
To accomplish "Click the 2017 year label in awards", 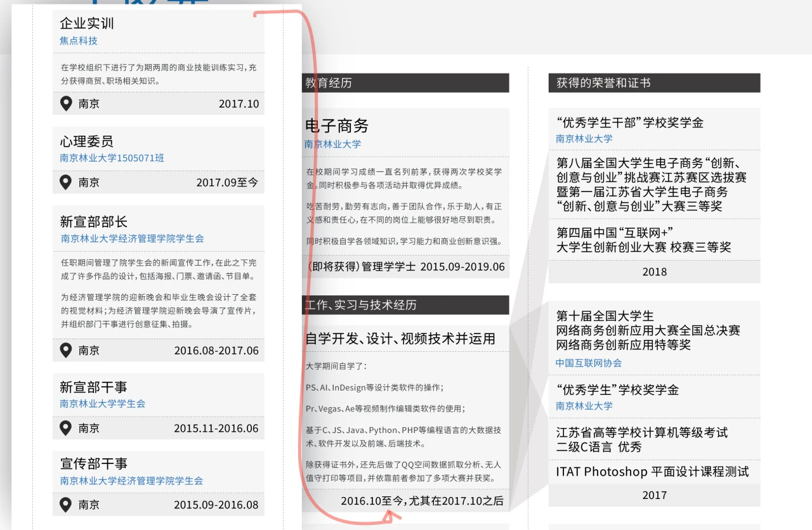I will coord(654,495).
